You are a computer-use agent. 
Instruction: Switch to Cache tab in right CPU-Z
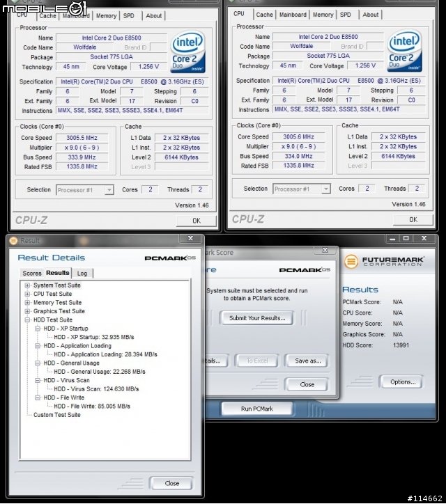[265, 15]
